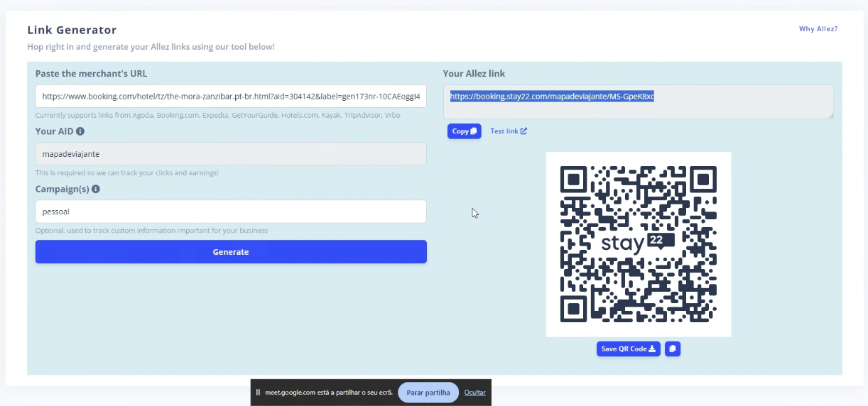Image resolution: width=868 pixels, height=406 pixels.
Task: Click the Ocultar link in the sharing bar
Action: 475,393
